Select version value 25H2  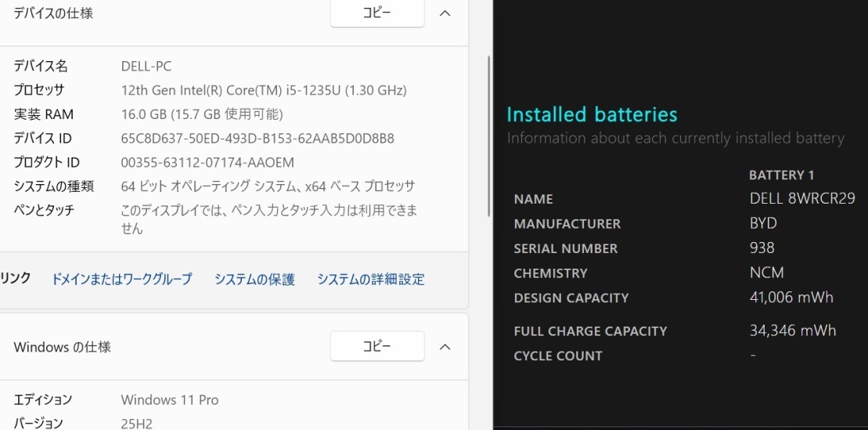click(x=136, y=424)
